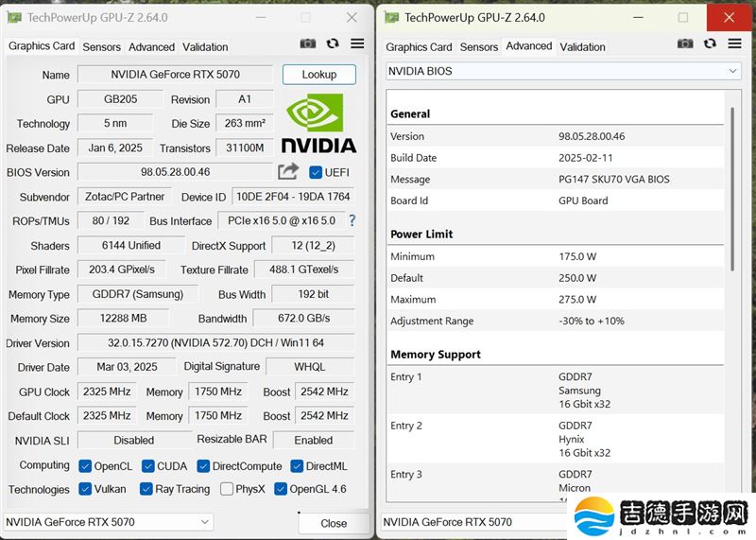Click Entry 2 Hynix memory row
This screenshot has width=756, height=540.
[x=556, y=439]
